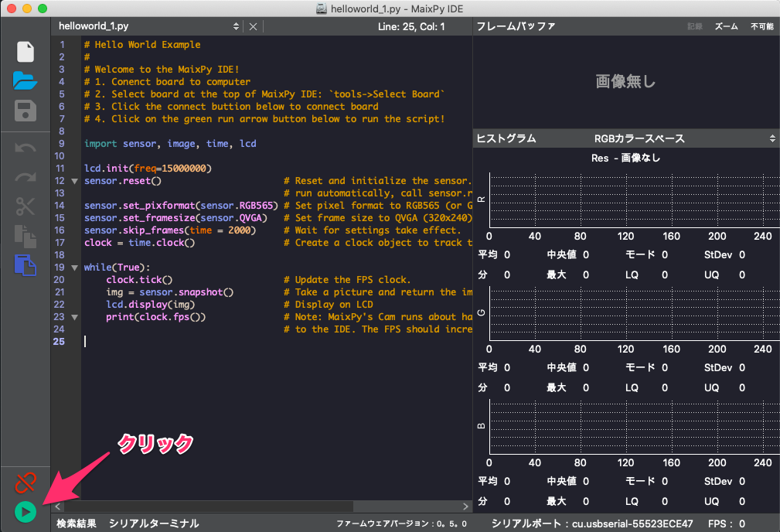
Task: Open the シリアルターミナル tab
Action: [154, 523]
